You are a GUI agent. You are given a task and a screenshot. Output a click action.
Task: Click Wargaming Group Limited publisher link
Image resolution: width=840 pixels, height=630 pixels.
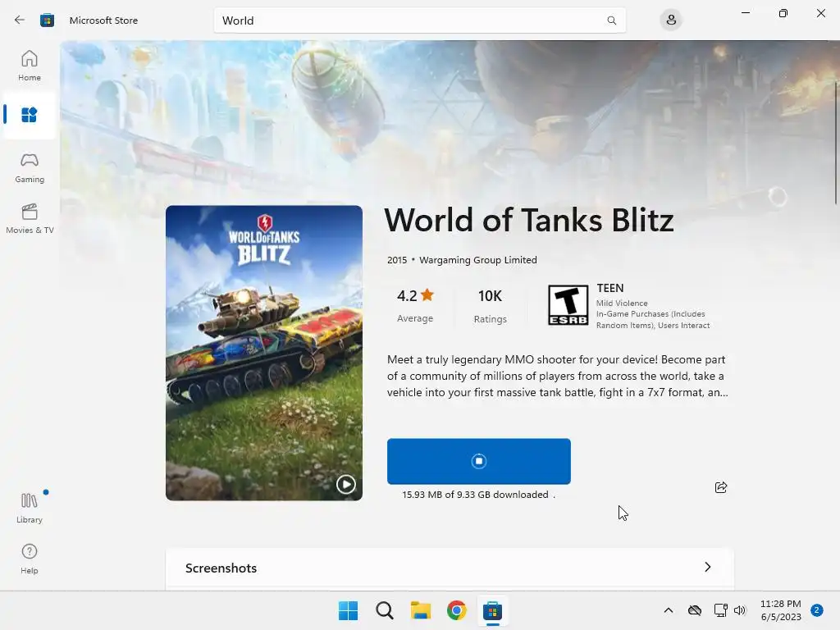[478, 260]
